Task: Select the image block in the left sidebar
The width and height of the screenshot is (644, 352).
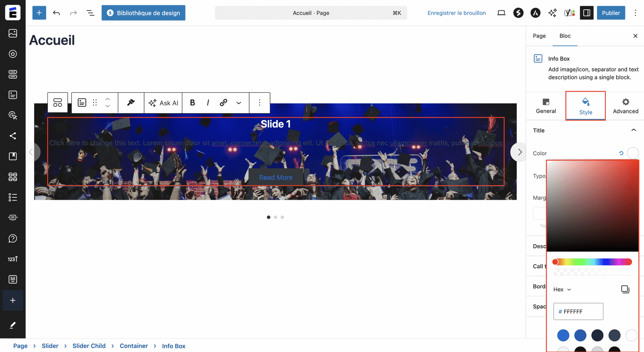Action: click(x=13, y=33)
